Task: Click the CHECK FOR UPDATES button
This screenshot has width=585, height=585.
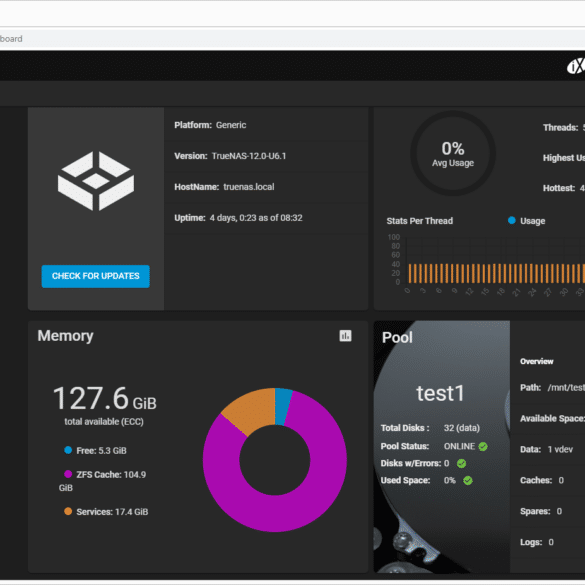Action: pos(96,276)
